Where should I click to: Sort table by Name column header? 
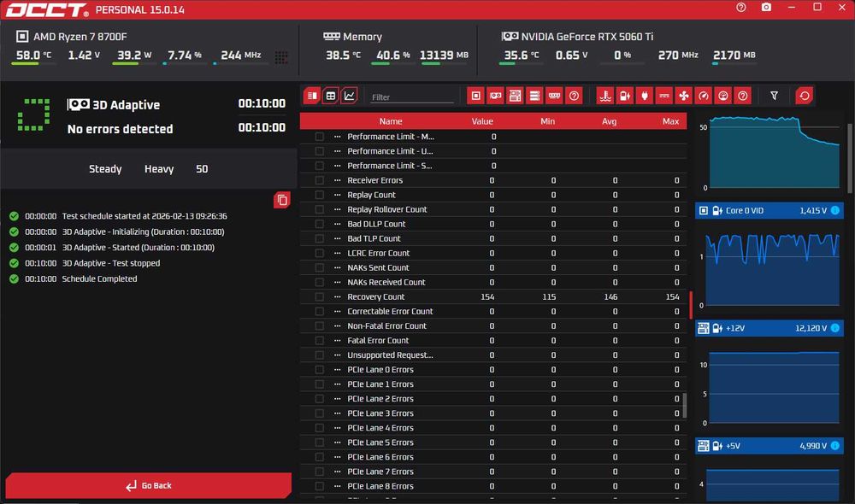coord(391,121)
